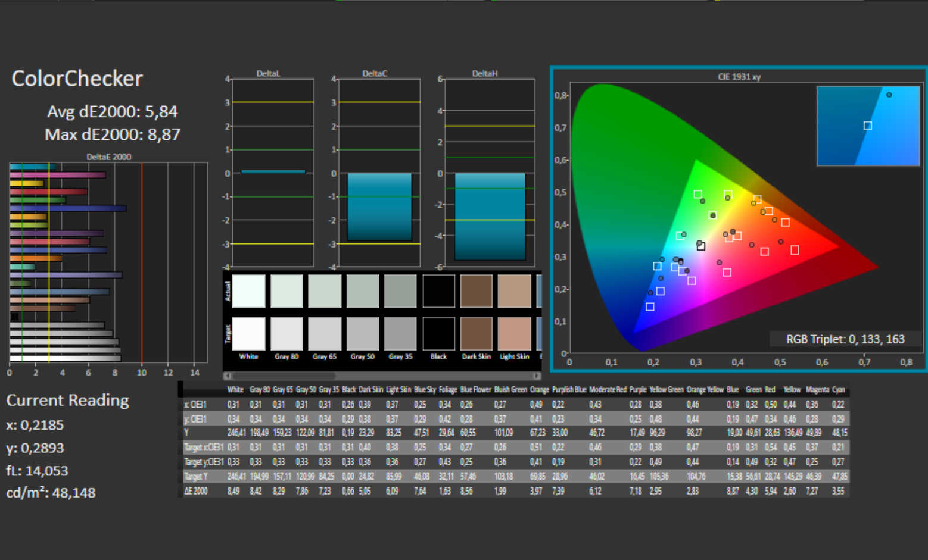This screenshot has height=560, width=928.
Task: Click the 'RGB Triplet: 0, 133, 163' label
Action: pyautogui.click(x=845, y=339)
